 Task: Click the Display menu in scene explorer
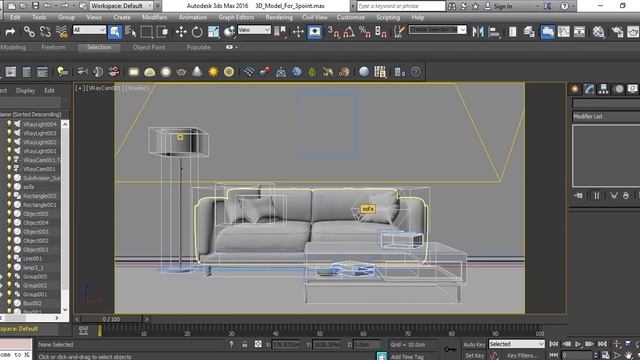pos(25,90)
